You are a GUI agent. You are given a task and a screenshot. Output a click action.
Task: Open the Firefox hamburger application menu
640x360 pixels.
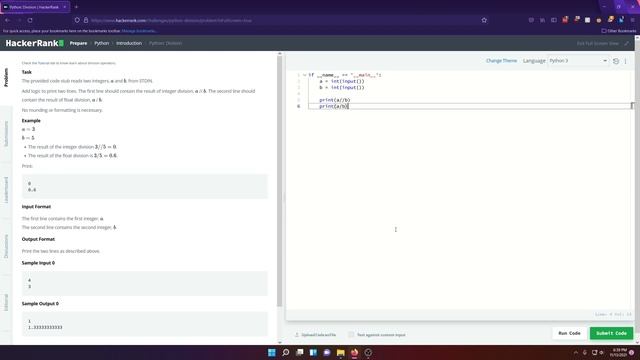point(633,20)
